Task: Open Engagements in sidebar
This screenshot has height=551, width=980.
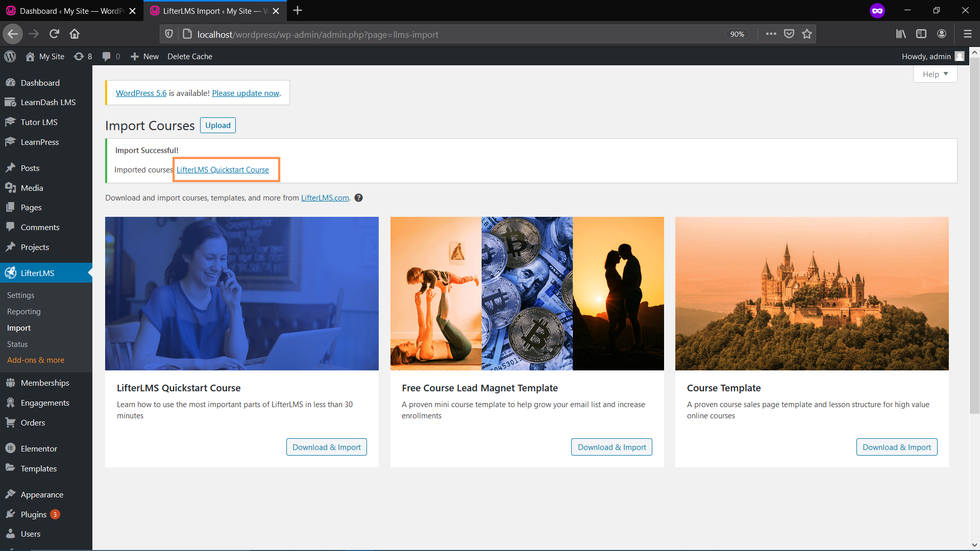Action: (46, 403)
